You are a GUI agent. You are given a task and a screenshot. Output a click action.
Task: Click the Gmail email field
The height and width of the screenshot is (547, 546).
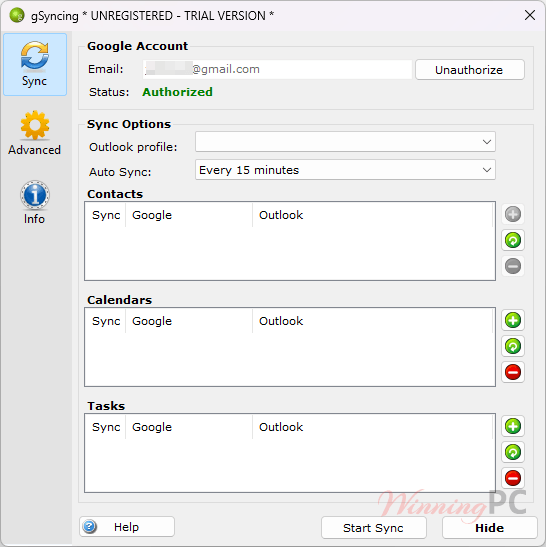point(277,69)
